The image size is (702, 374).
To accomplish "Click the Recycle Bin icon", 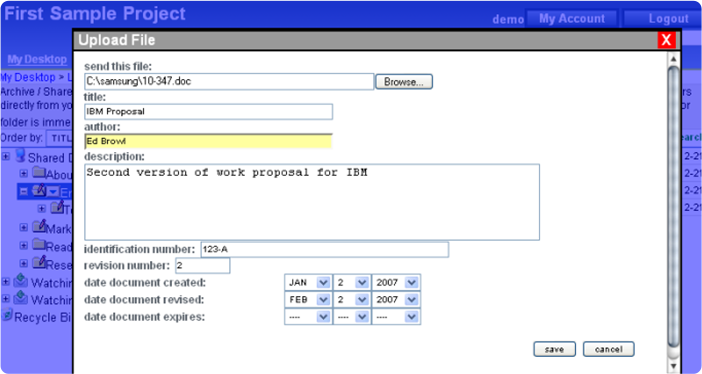I will (x=7, y=316).
